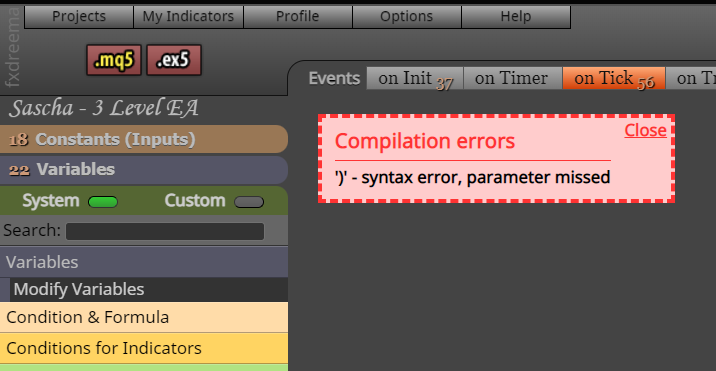Click the block Search input field
The image size is (716, 371).
[x=165, y=231]
